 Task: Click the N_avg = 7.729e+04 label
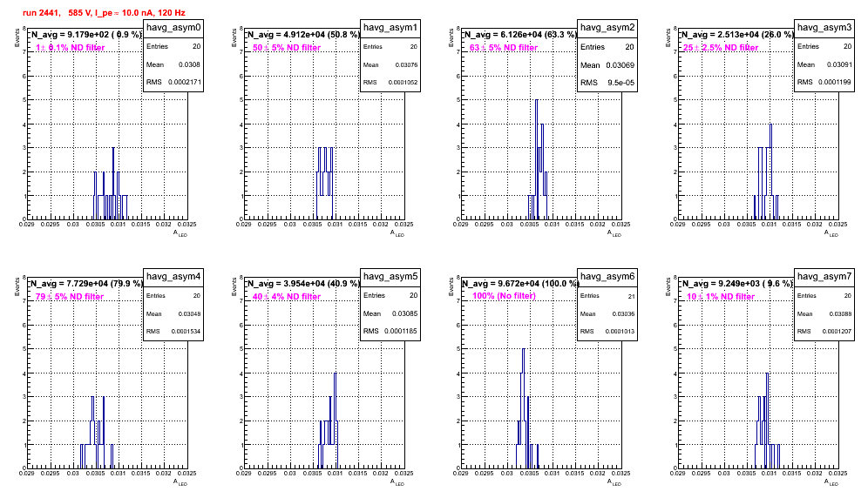click(85, 284)
